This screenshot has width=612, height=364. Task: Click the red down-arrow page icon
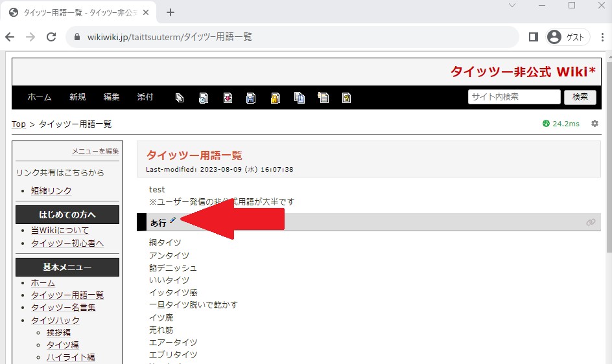coord(228,98)
